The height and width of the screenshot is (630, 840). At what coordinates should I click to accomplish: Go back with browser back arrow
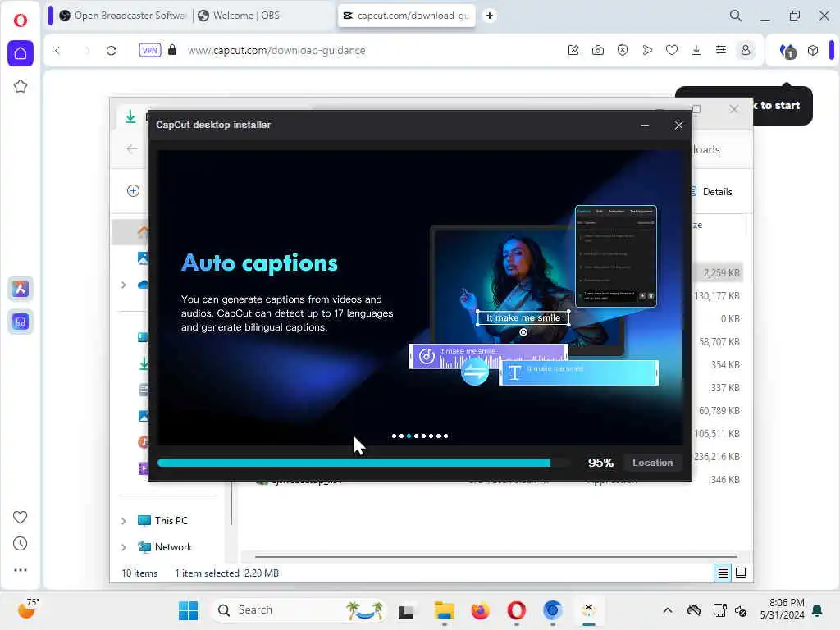click(x=57, y=50)
